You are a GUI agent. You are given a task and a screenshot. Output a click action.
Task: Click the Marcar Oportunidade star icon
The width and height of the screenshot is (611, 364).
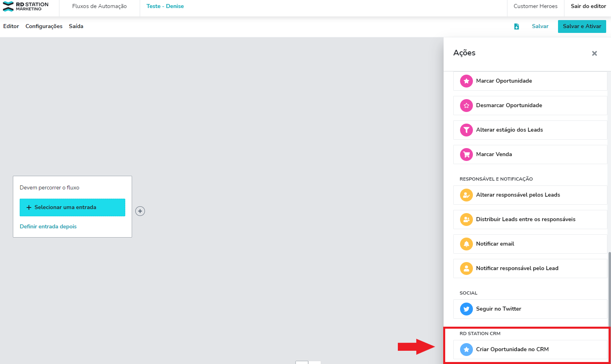[x=466, y=81]
